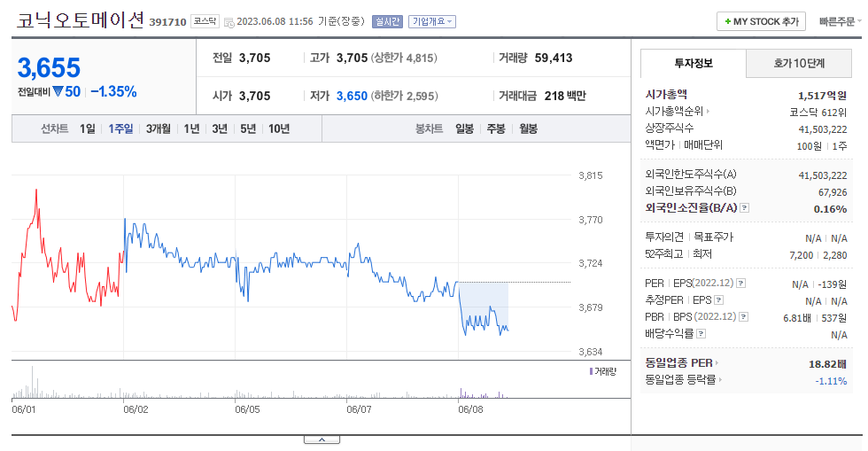The image size is (868, 451).
Task: Click the 동일업종 PER value 18.82배
Action: [x=827, y=364]
